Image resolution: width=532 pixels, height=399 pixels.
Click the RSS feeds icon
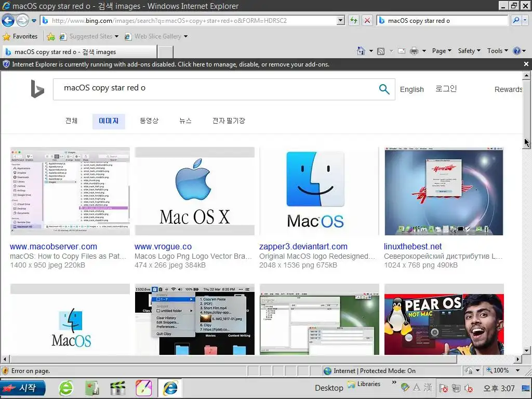coord(381,51)
